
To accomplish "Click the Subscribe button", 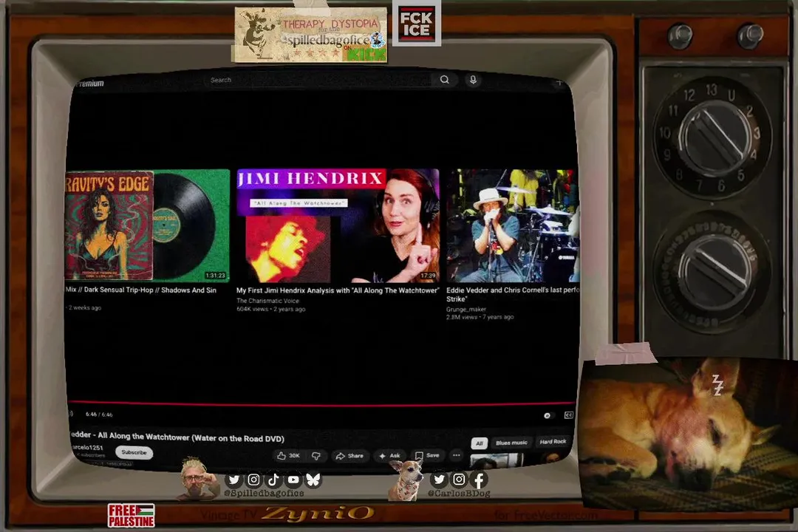I will 134,452.
